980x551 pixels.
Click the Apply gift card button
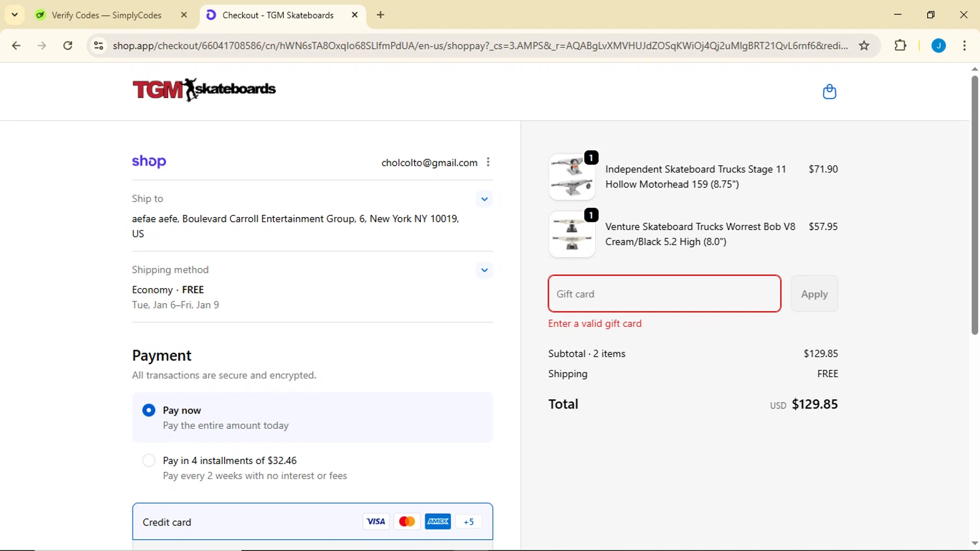coord(814,293)
